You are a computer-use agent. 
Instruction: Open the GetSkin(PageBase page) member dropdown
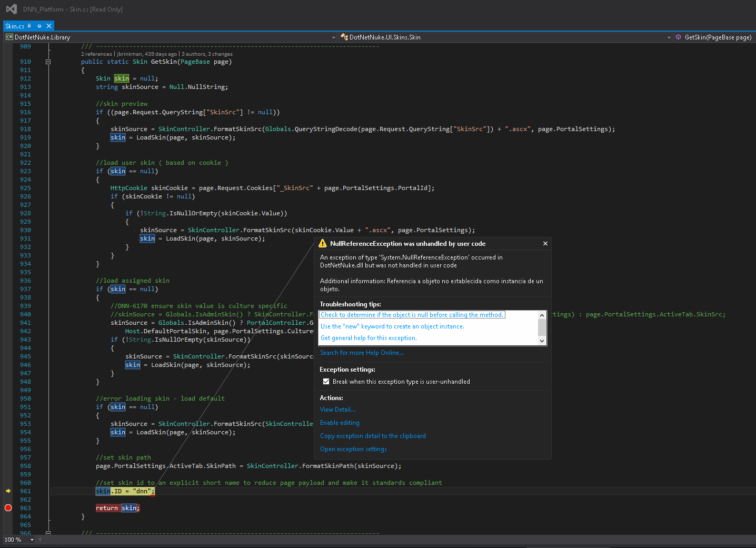[714, 37]
